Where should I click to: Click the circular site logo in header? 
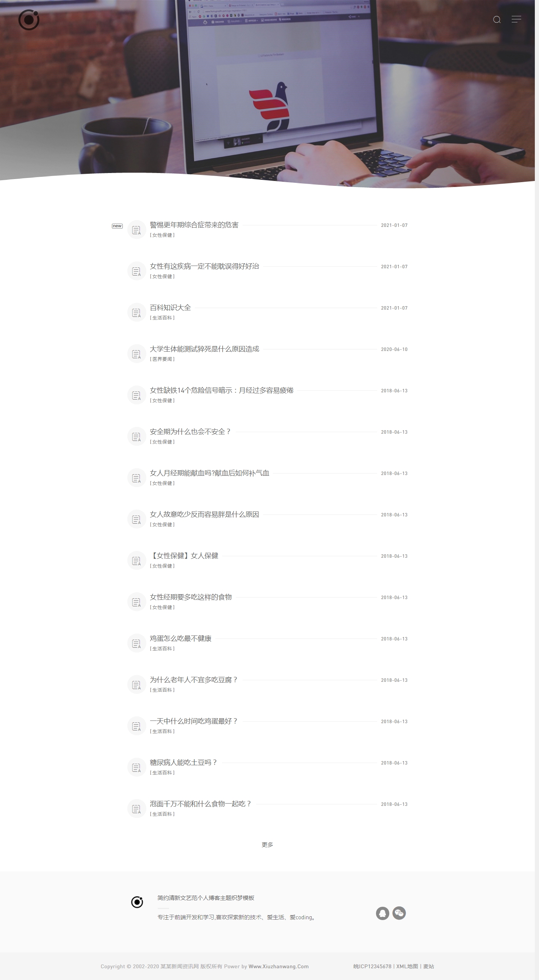point(29,20)
